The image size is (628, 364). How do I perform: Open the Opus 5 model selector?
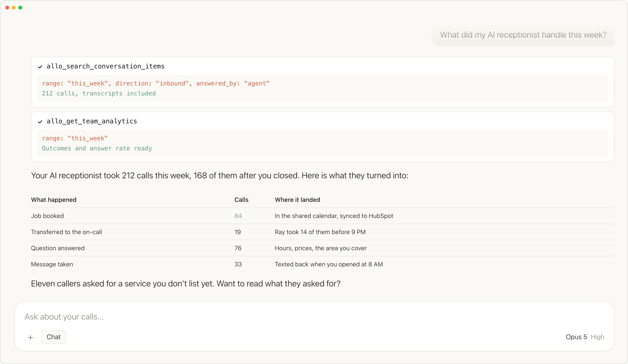(576, 337)
